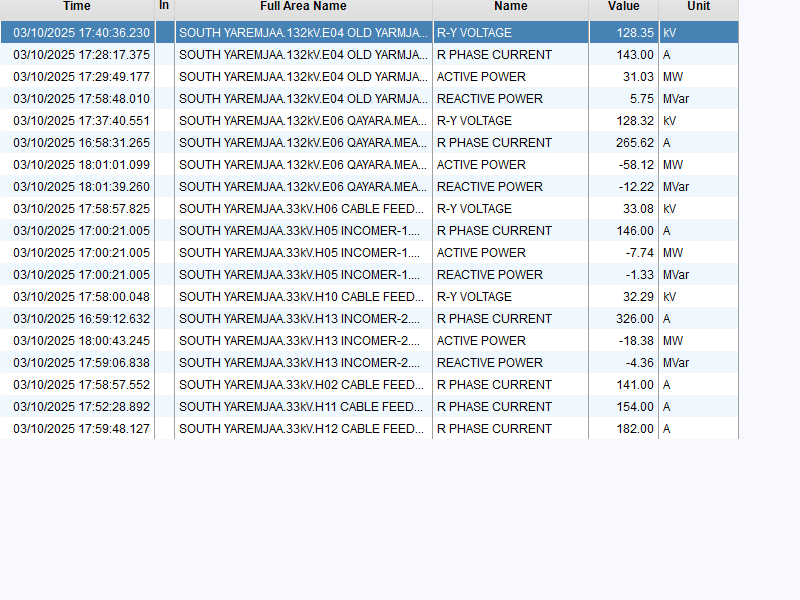The height and width of the screenshot is (600, 800).
Task: Click the 33.08 kV value
Action: (x=624, y=209)
